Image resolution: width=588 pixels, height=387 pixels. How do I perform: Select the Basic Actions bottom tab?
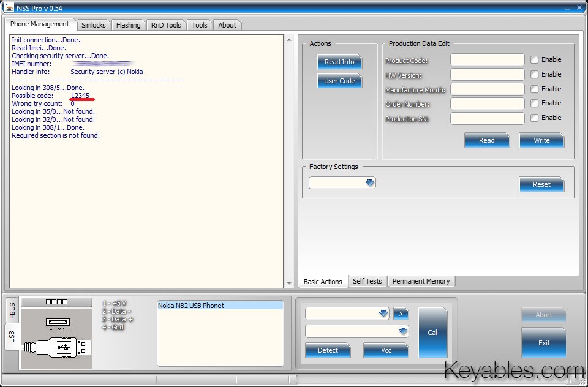pos(323,282)
